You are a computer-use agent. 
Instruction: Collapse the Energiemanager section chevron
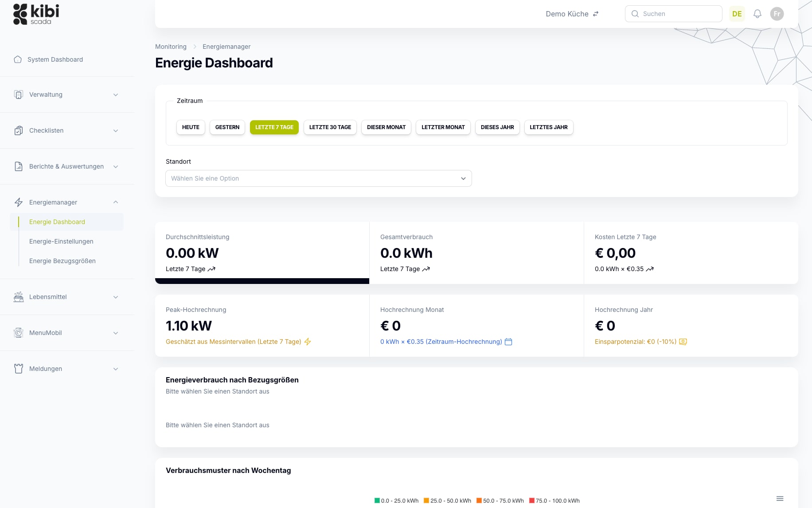pyautogui.click(x=116, y=202)
